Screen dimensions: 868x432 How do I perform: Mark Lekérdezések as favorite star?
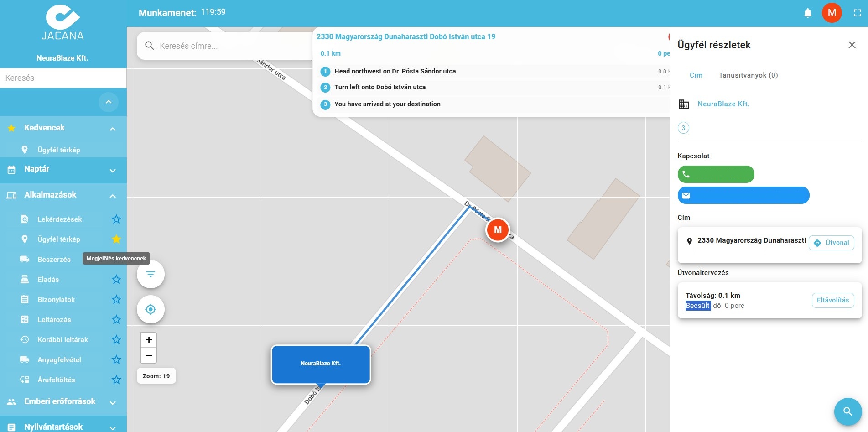tap(116, 219)
